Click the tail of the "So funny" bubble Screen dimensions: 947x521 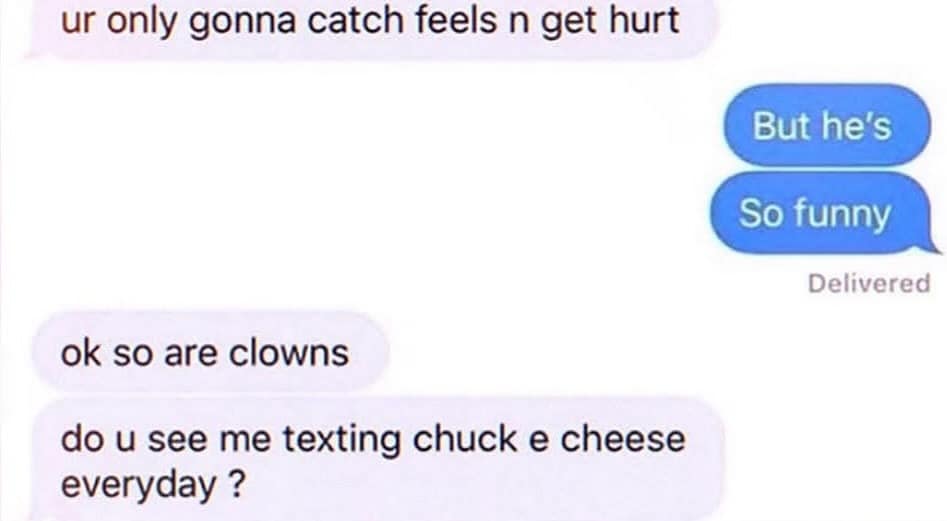coord(929,244)
